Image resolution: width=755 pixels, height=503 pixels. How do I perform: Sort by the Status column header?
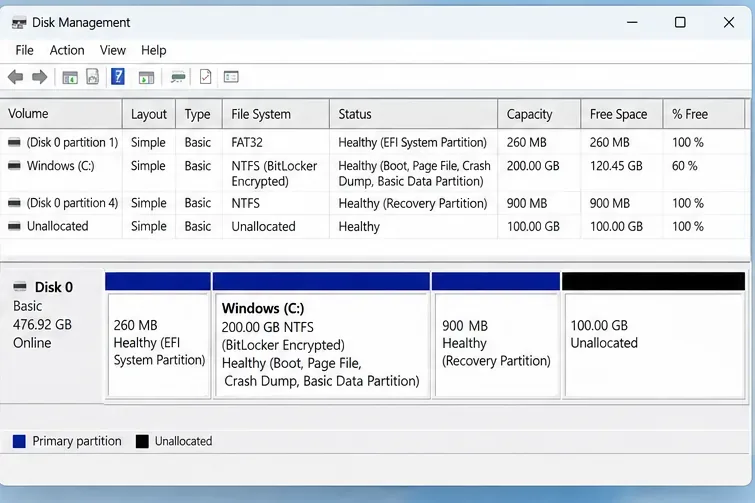point(414,114)
